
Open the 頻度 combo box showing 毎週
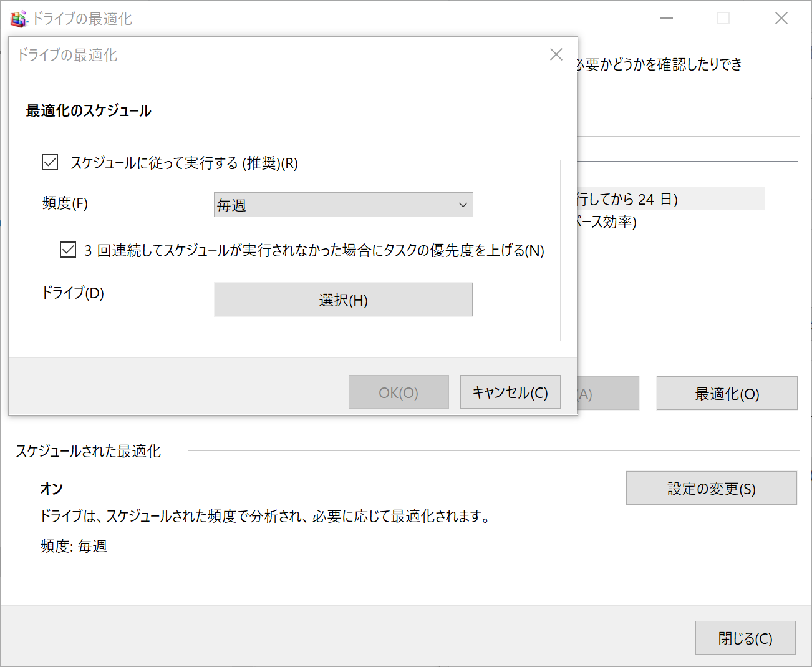(x=342, y=205)
